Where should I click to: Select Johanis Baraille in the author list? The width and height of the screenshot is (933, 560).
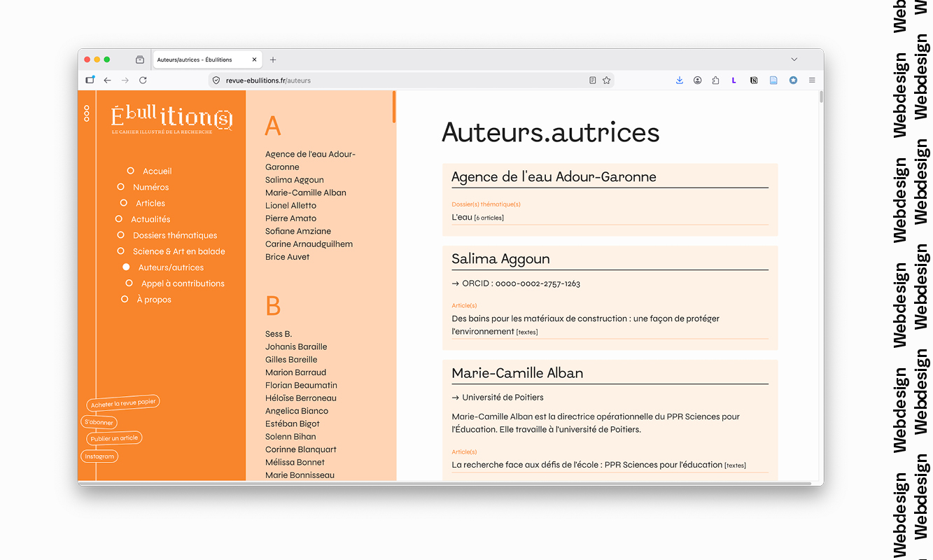point(296,346)
